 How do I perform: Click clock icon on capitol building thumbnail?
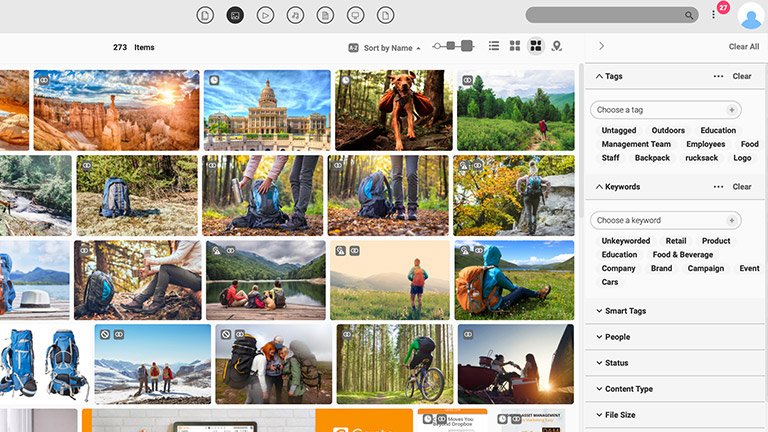click(214, 80)
